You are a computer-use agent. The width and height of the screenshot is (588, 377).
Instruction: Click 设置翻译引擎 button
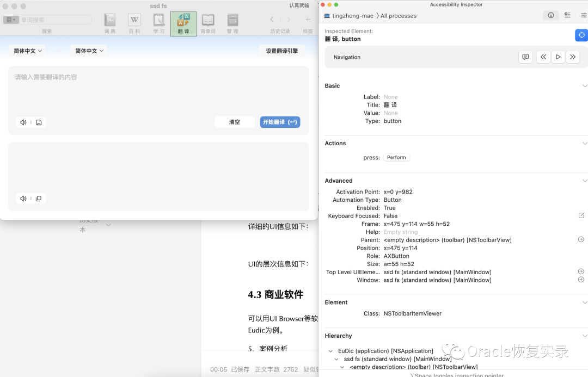[281, 51]
